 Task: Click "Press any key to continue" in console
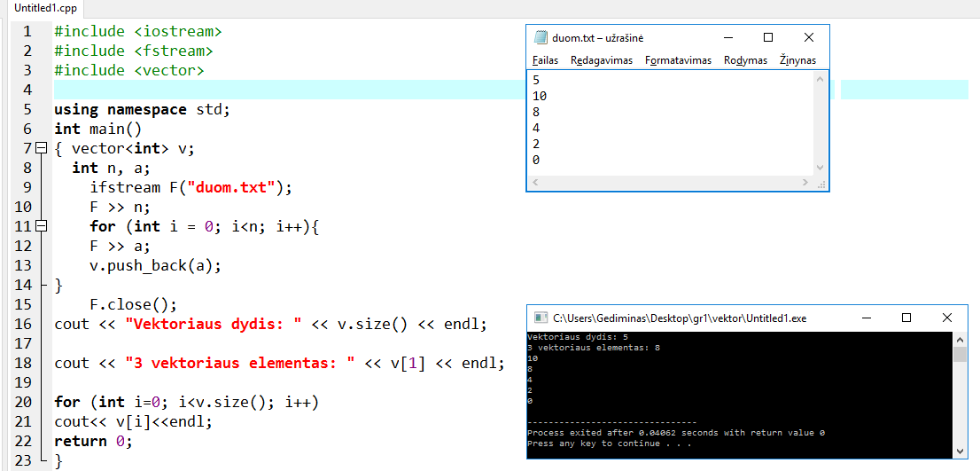610,444
